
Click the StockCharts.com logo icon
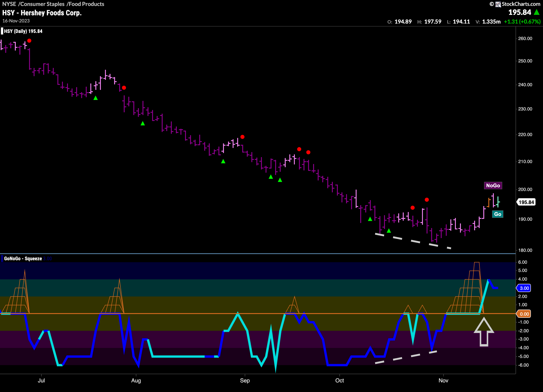pos(498,4)
